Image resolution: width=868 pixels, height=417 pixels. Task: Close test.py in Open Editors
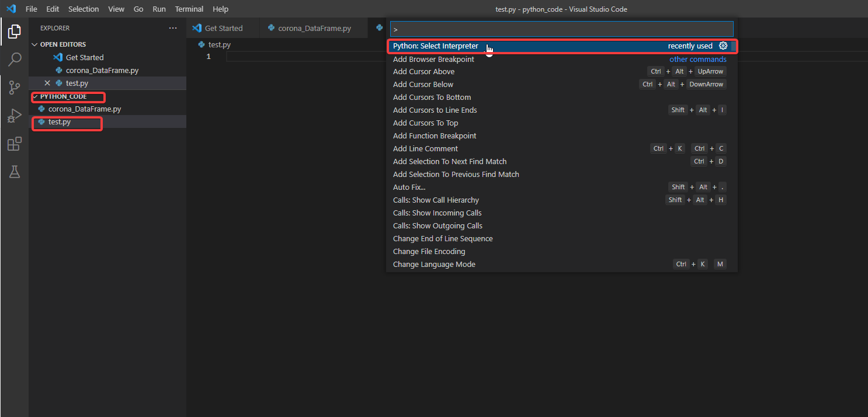point(47,83)
